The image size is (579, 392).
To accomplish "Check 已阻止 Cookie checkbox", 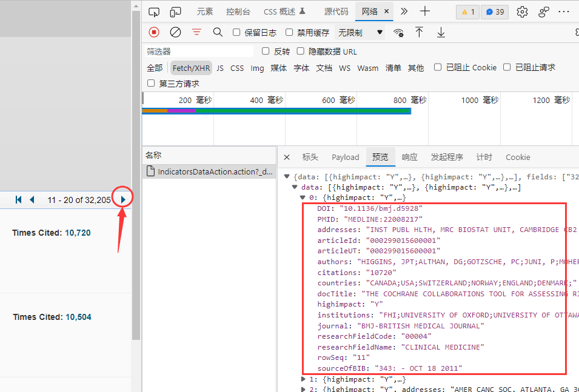I will tap(438, 67).
